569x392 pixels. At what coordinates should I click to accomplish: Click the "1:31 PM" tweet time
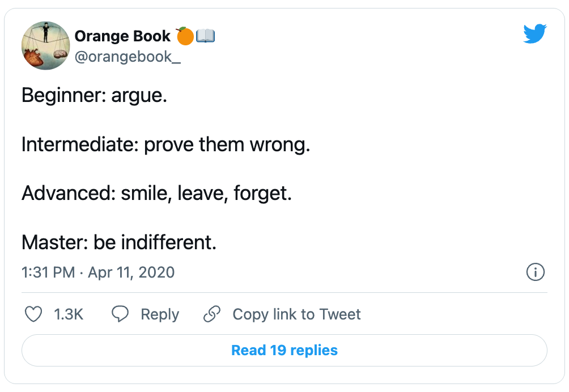click(48, 272)
